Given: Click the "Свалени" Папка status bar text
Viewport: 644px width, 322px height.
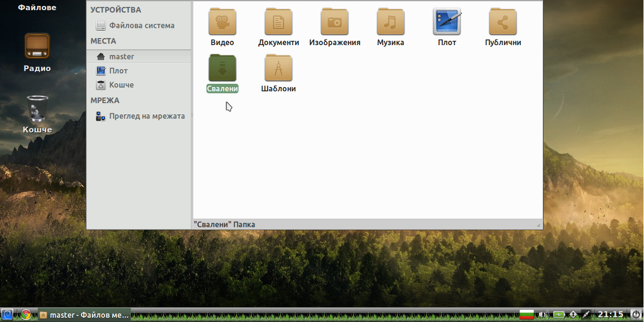Looking at the screenshot, I should [x=224, y=224].
